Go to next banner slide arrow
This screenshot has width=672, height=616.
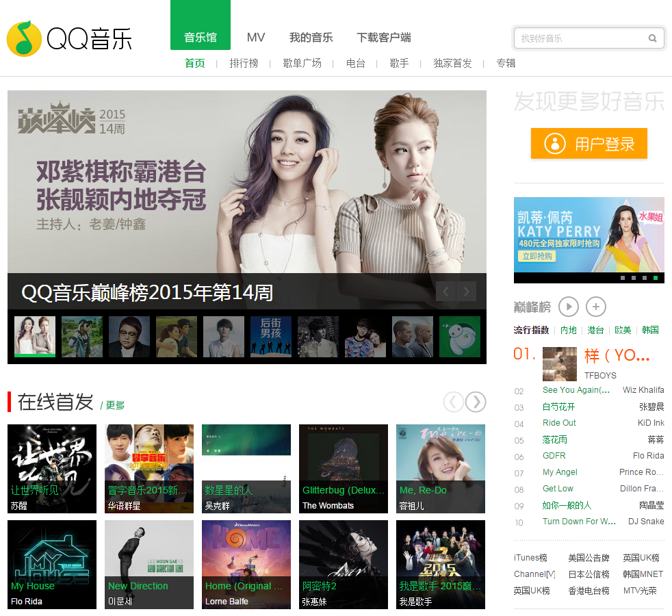(x=467, y=292)
